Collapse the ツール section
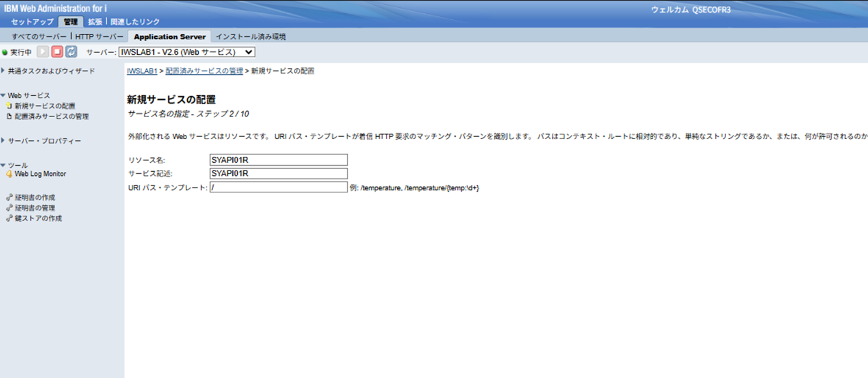 pyautogui.click(x=3, y=165)
